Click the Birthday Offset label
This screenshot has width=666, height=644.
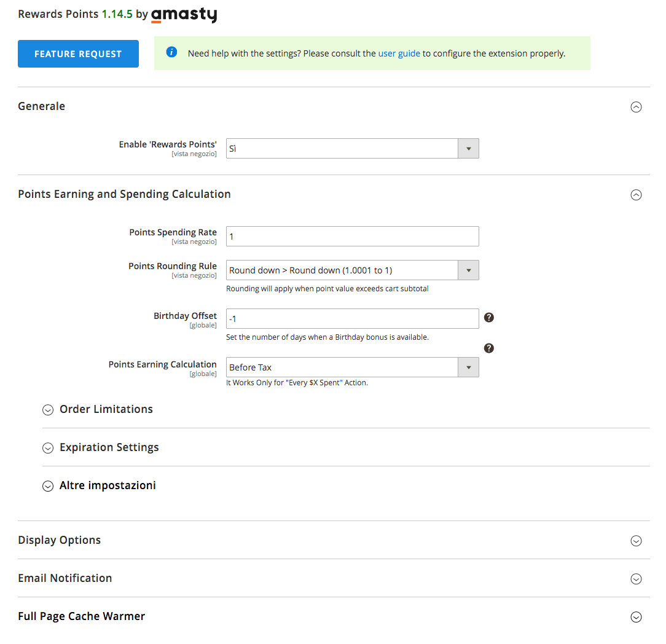[x=185, y=316]
